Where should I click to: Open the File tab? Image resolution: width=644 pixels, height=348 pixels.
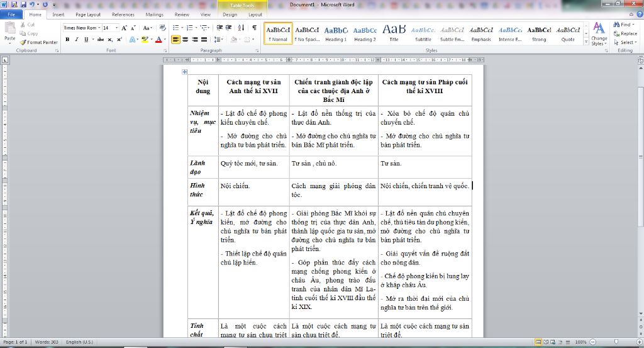pyautogui.click(x=11, y=14)
